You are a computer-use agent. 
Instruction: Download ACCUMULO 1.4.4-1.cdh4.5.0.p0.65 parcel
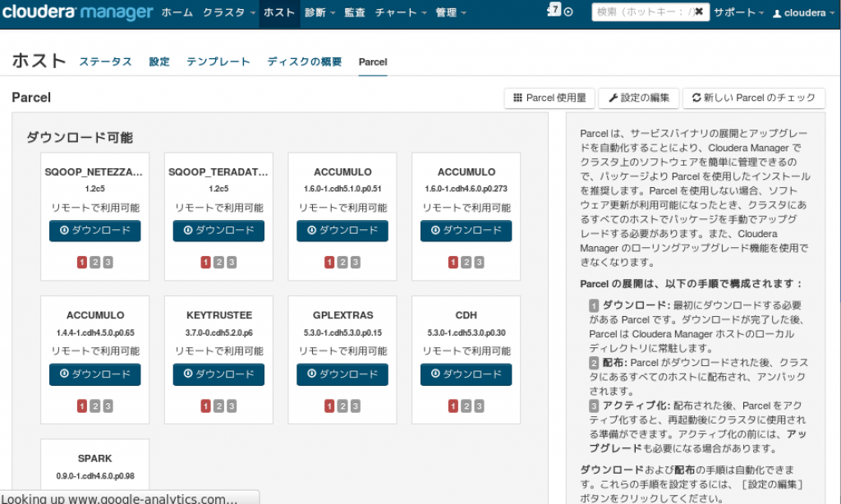click(x=95, y=374)
